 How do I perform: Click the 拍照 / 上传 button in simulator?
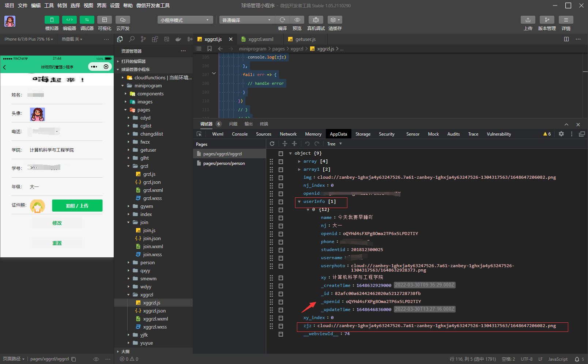(x=77, y=206)
